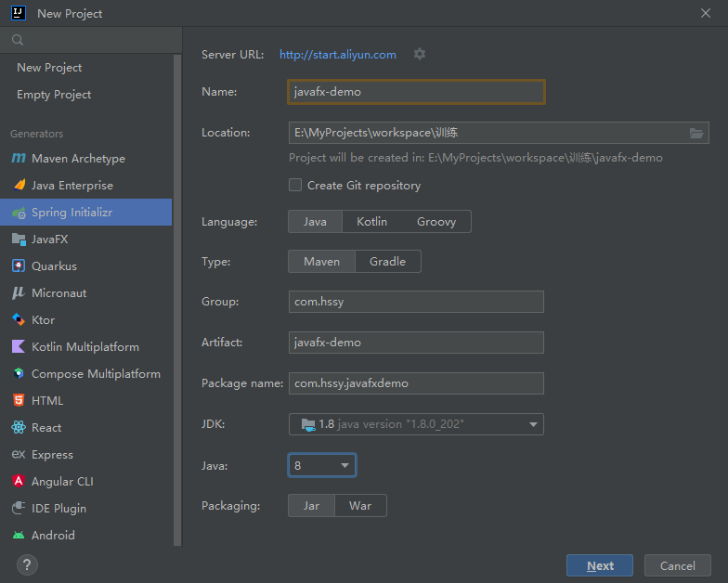Click the Android robot icon
Screen dimensions: 728x583
click(19, 535)
